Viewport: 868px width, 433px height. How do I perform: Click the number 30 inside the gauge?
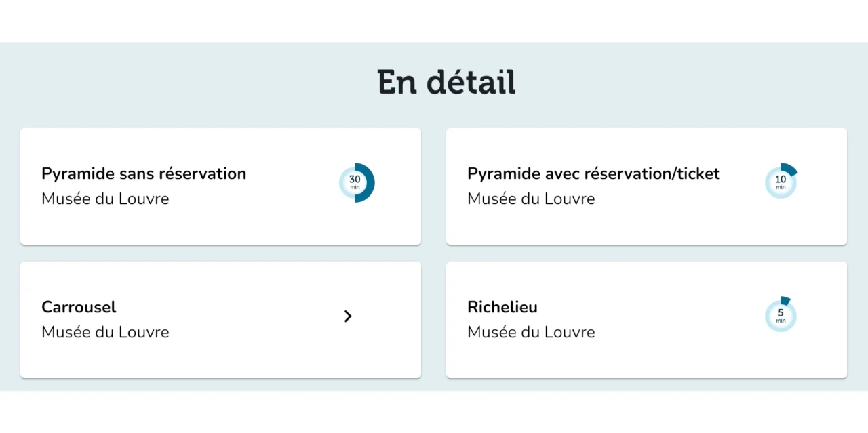(355, 180)
